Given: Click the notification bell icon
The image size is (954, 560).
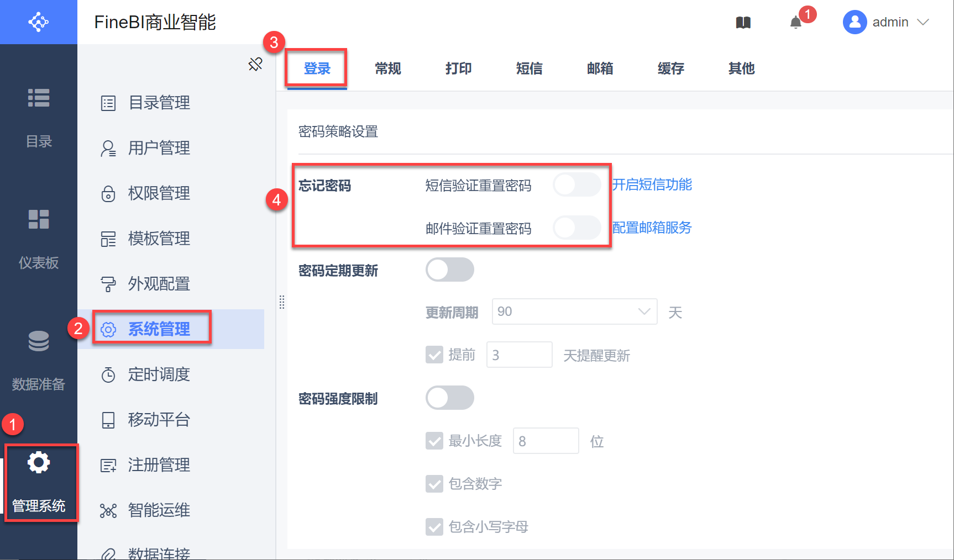Looking at the screenshot, I should (x=795, y=23).
